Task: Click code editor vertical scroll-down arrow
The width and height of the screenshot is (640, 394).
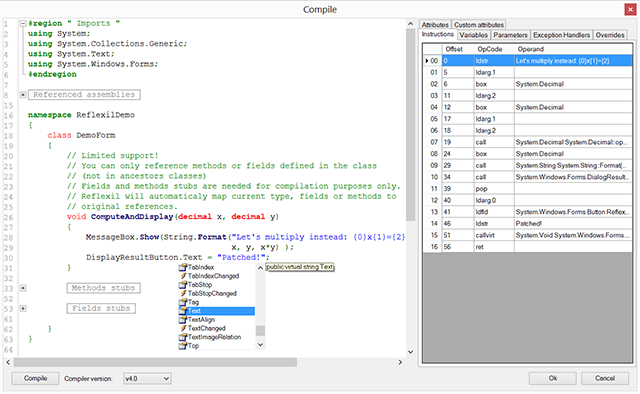Action: (411, 352)
